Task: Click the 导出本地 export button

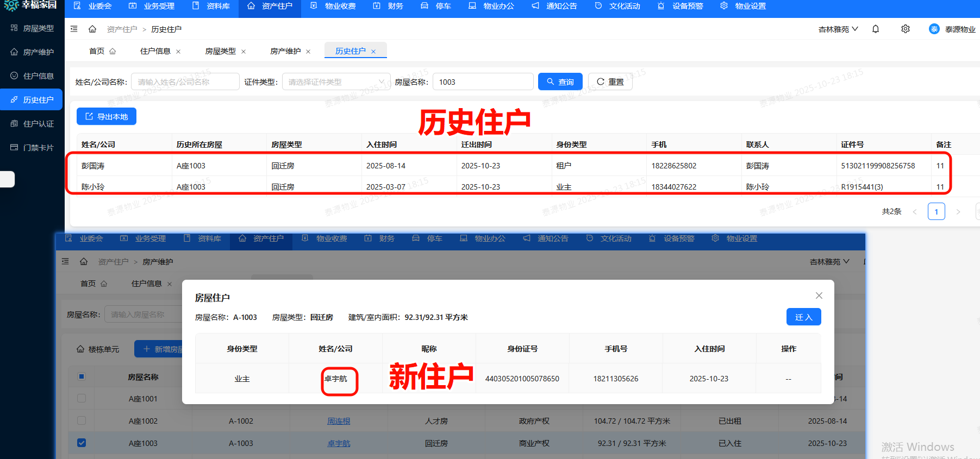Action: click(107, 117)
